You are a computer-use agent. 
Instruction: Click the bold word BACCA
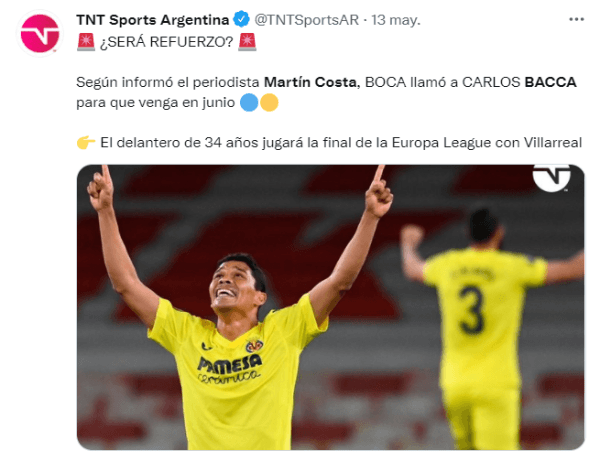click(550, 82)
